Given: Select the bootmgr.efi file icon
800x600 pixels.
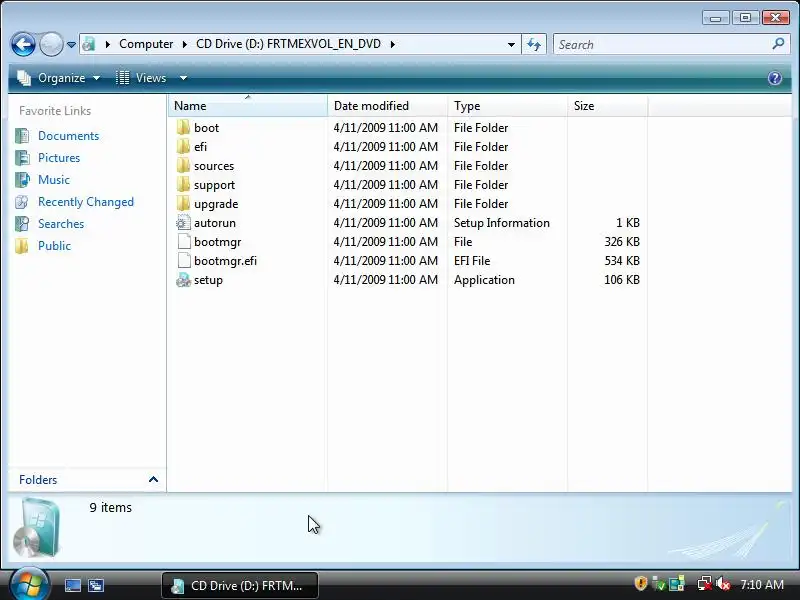Looking at the screenshot, I should pyautogui.click(x=184, y=261).
